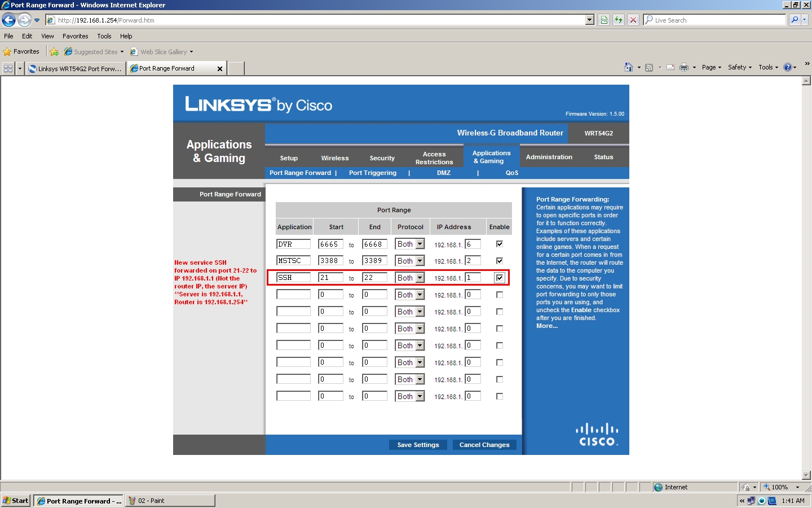Open the Safety menu dropdown
812x508 pixels.
click(740, 67)
